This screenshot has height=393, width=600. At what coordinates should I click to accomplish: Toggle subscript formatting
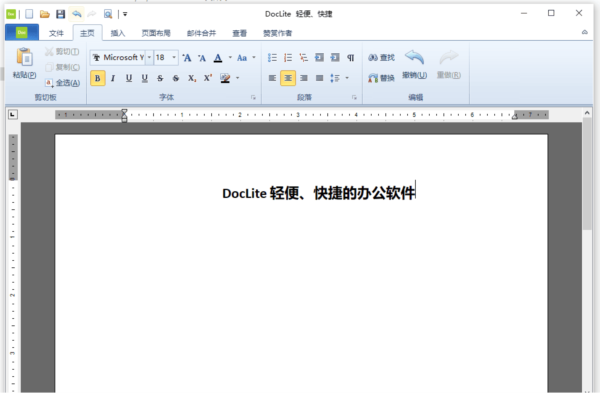tap(192, 78)
